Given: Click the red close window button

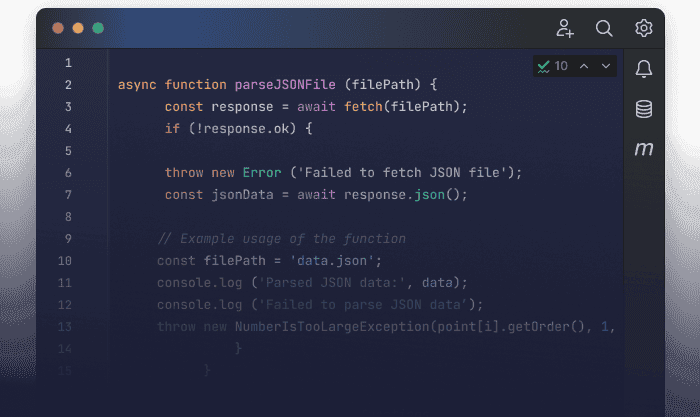Looking at the screenshot, I should tap(58, 28).
